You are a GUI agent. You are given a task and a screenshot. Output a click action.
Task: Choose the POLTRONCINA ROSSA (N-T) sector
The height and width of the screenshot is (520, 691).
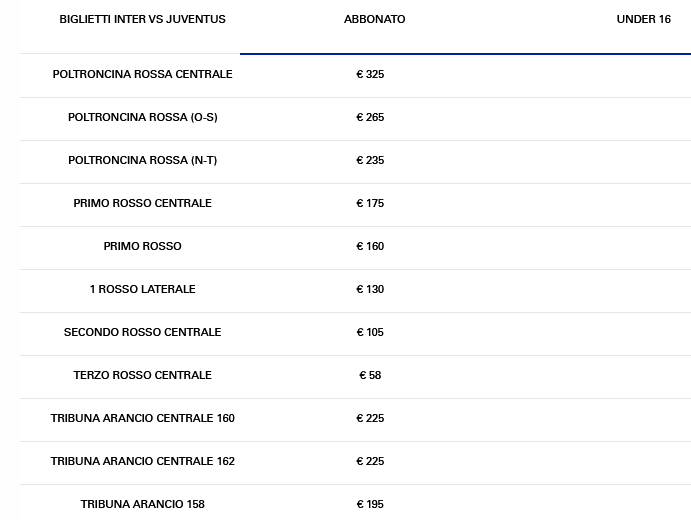pos(142,160)
